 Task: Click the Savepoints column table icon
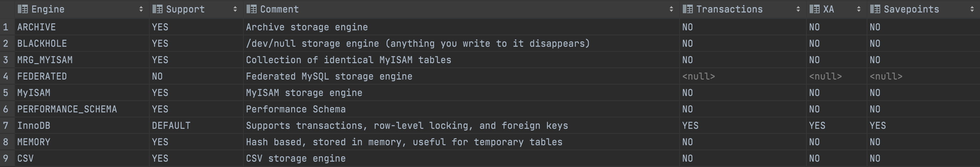pos(875,9)
